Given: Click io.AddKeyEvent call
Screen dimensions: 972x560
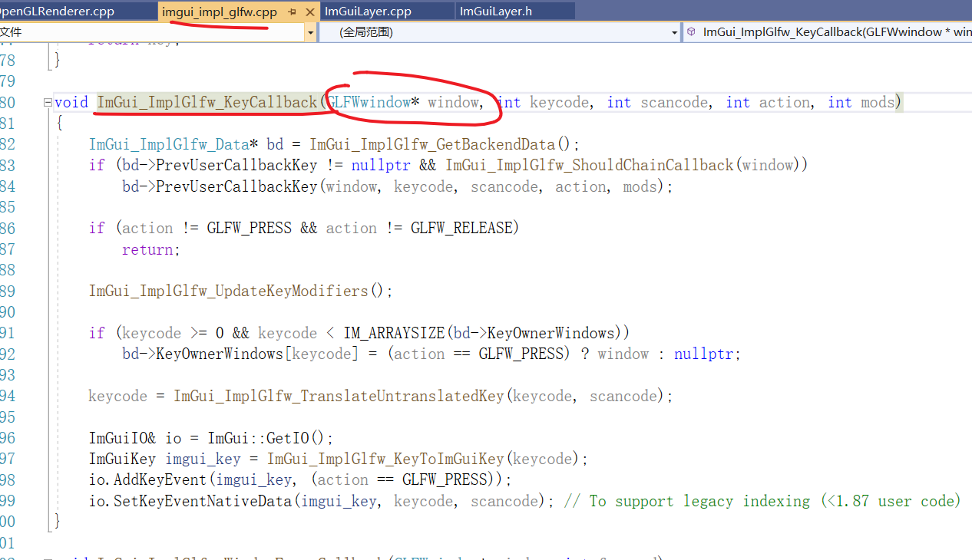Looking at the screenshot, I should 148,479.
